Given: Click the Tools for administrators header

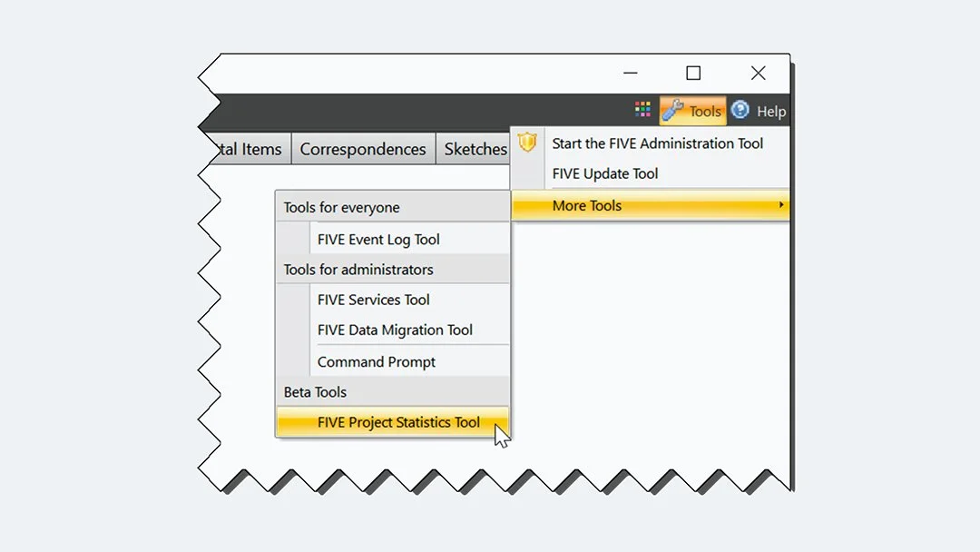Looking at the screenshot, I should click(x=393, y=269).
